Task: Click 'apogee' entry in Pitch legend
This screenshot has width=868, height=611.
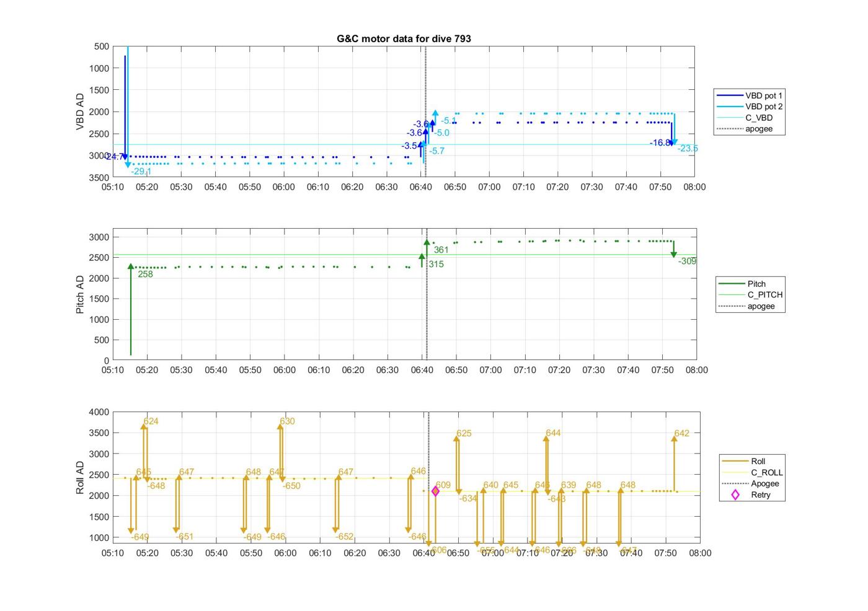Action: [x=747, y=306]
